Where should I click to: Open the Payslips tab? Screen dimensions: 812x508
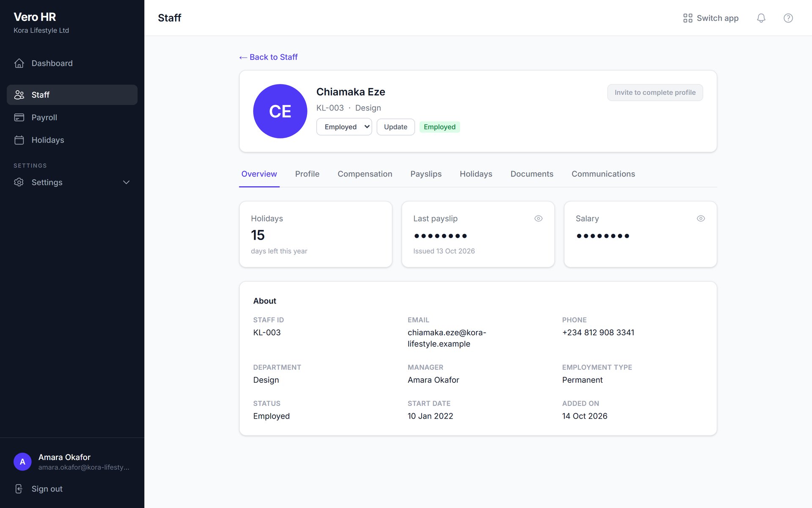click(426, 174)
